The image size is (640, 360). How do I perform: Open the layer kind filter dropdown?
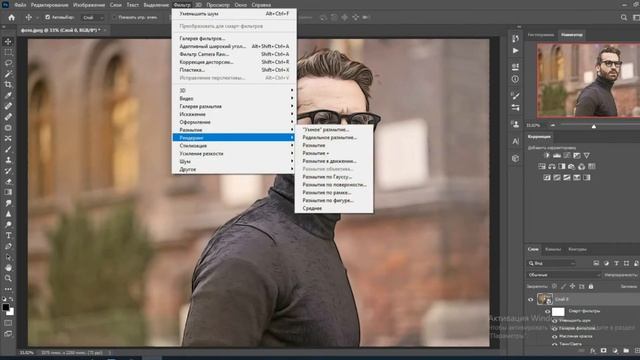[552, 263]
